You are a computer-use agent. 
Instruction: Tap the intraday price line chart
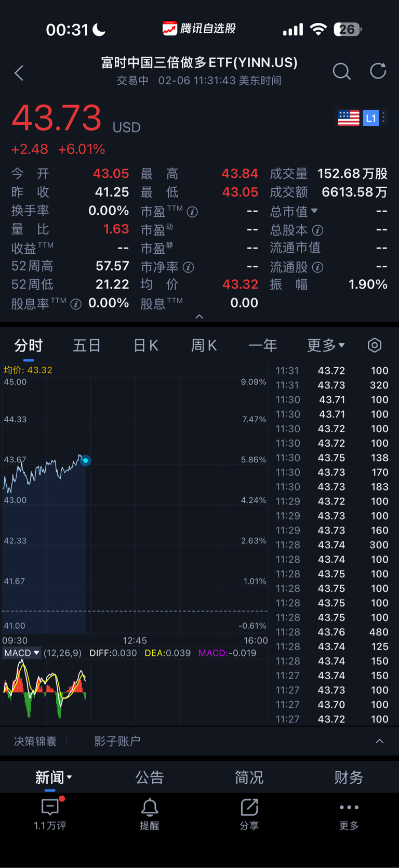click(135, 503)
